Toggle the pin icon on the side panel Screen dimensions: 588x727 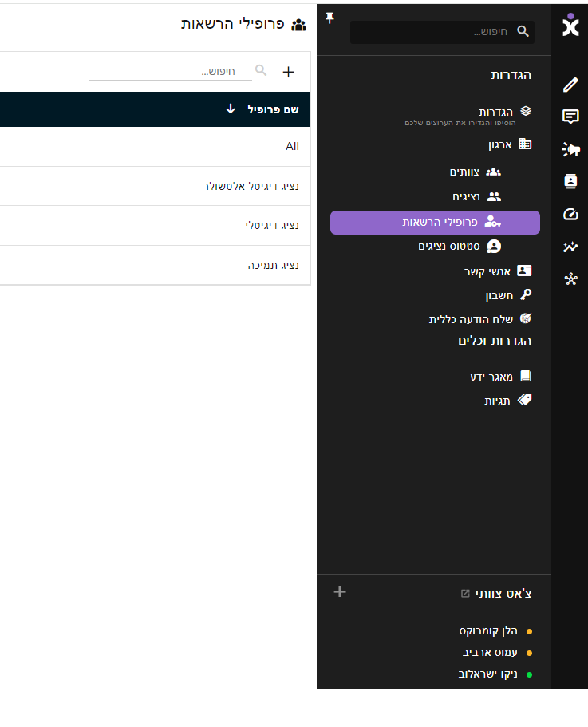[x=330, y=18]
